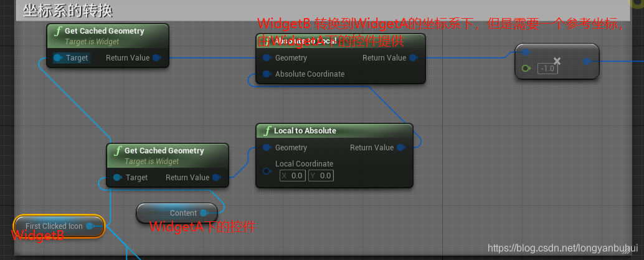Click the function icon on Local to Absolute node
This screenshot has height=260, width=644.
coord(267,131)
